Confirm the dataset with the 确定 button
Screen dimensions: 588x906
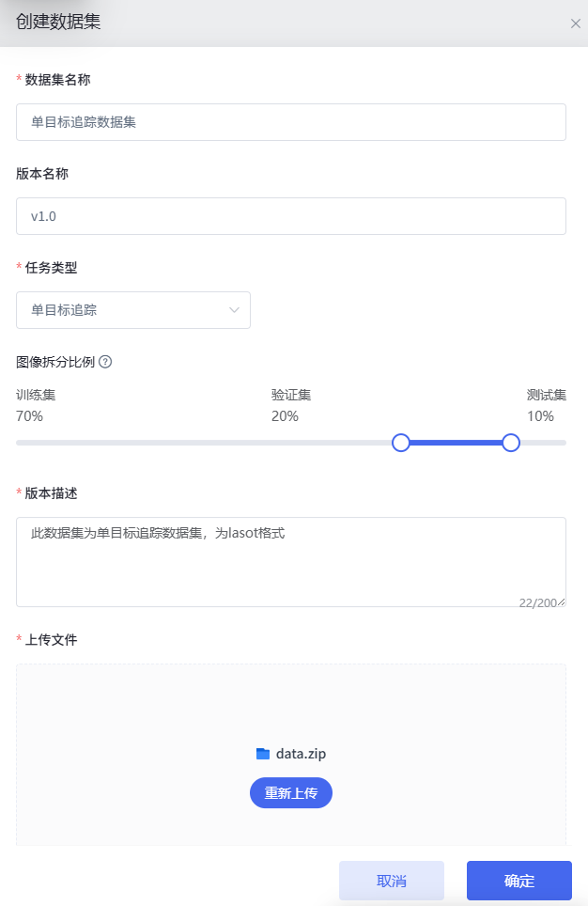click(518, 881)
